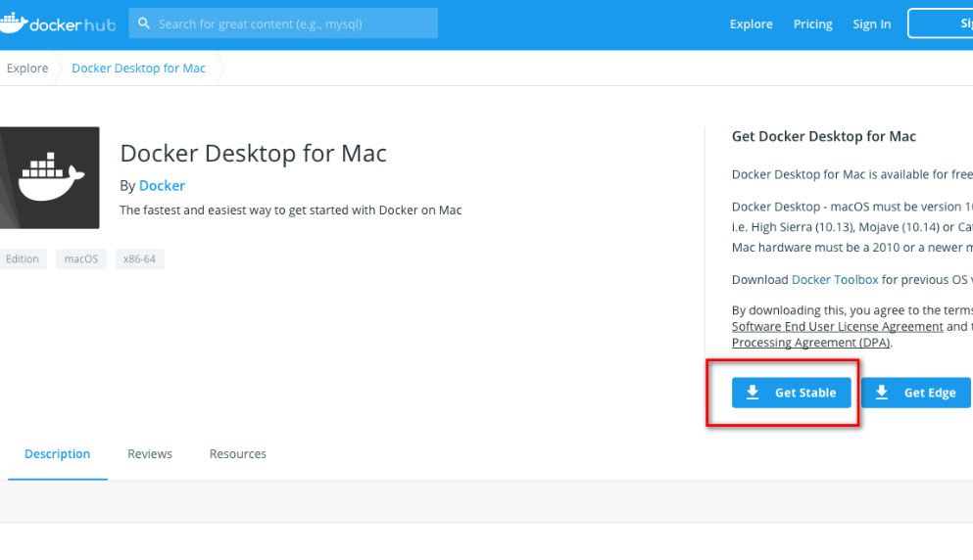Viewport: 973px width, 560px height.
Task: Click the search magnifier icon
Action: click(x=144, y=24)
